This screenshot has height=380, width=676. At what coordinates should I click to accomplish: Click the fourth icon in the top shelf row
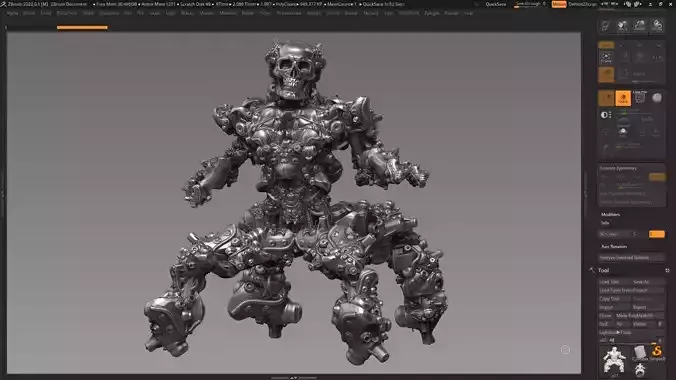657,26
